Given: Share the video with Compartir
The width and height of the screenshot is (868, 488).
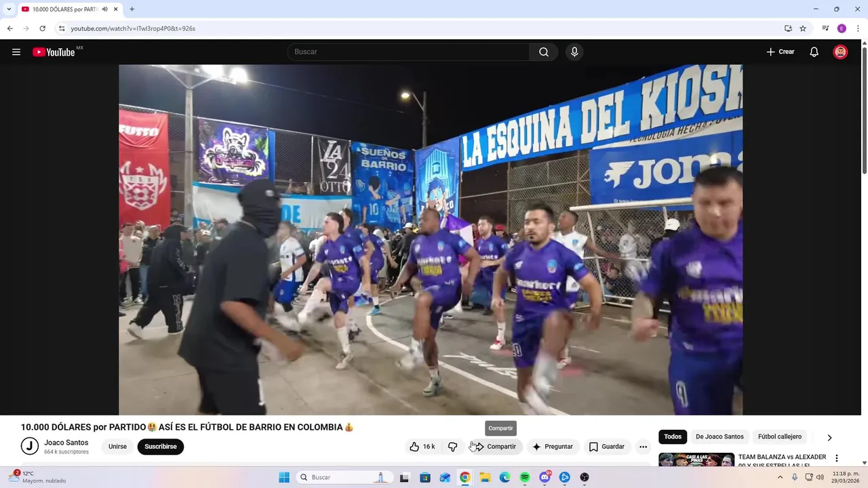Looking at the screenshot, I should coord(495,447).
